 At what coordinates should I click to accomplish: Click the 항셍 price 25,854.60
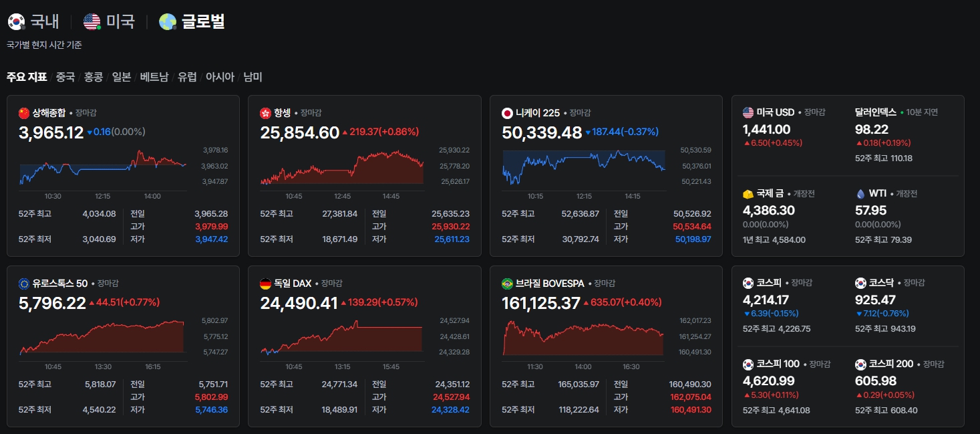(300, 132)
